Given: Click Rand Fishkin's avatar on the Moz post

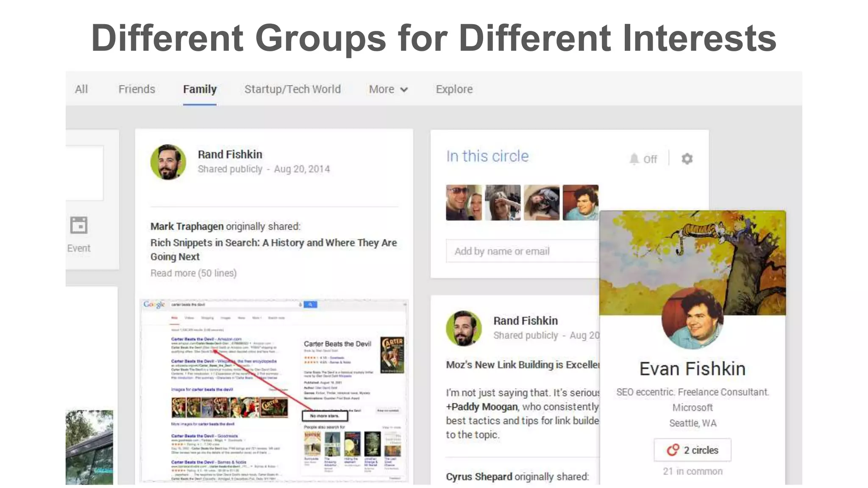Looking at the screenshot, I should (464, 329).
